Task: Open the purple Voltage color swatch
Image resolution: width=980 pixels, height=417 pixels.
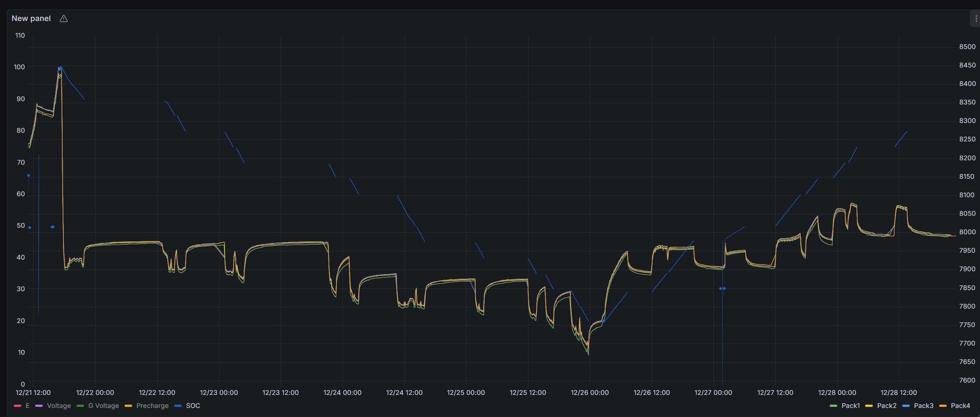Action: pos(39,405)
